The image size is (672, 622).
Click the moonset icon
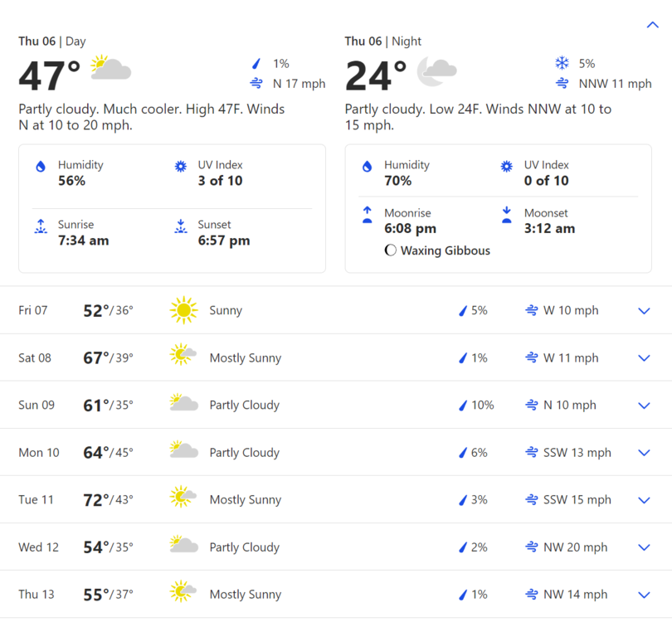click(x=507, y=216)
